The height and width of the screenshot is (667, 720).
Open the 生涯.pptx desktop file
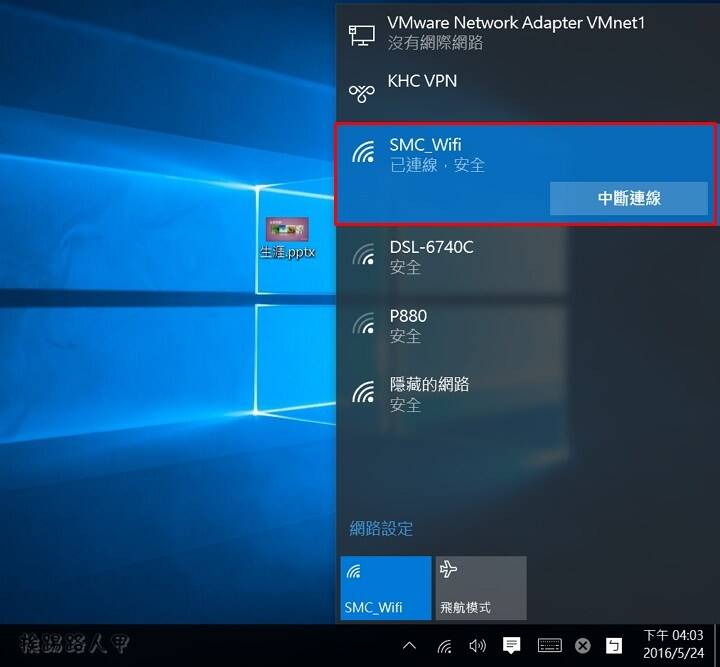click(x=287, y=238)
